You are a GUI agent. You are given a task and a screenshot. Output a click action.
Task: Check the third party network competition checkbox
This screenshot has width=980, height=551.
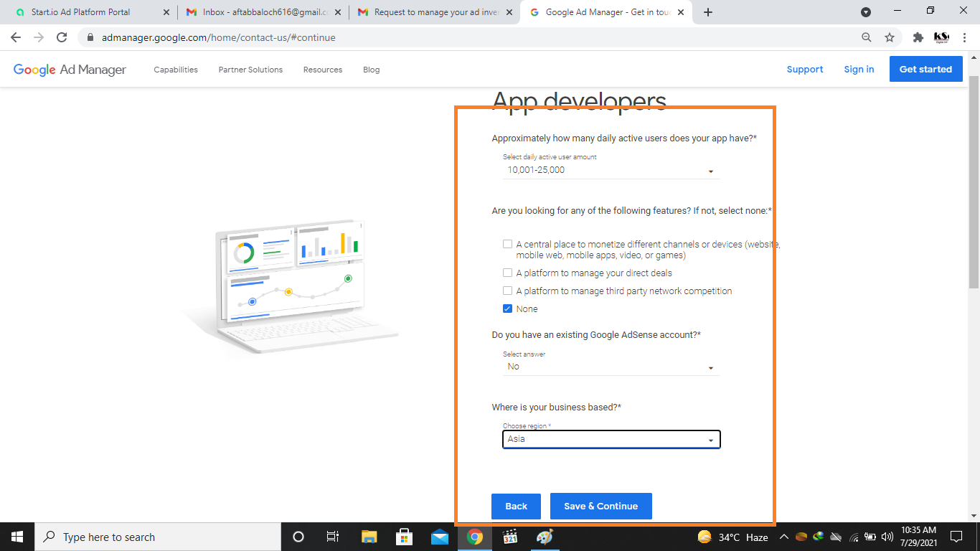507,291
